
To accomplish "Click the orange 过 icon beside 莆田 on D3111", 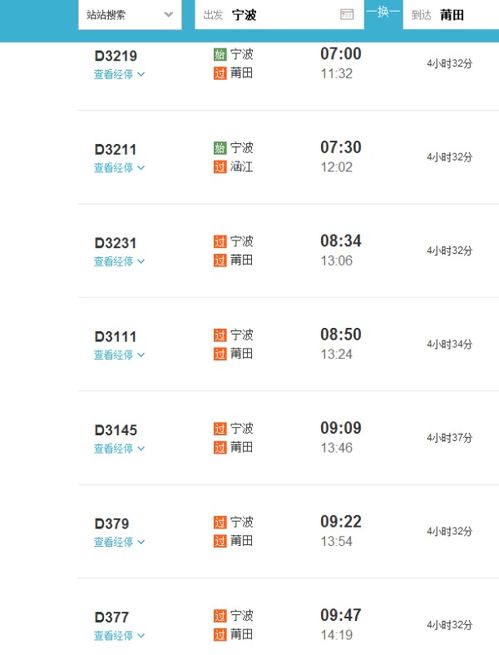I will (x=220, y=354).
